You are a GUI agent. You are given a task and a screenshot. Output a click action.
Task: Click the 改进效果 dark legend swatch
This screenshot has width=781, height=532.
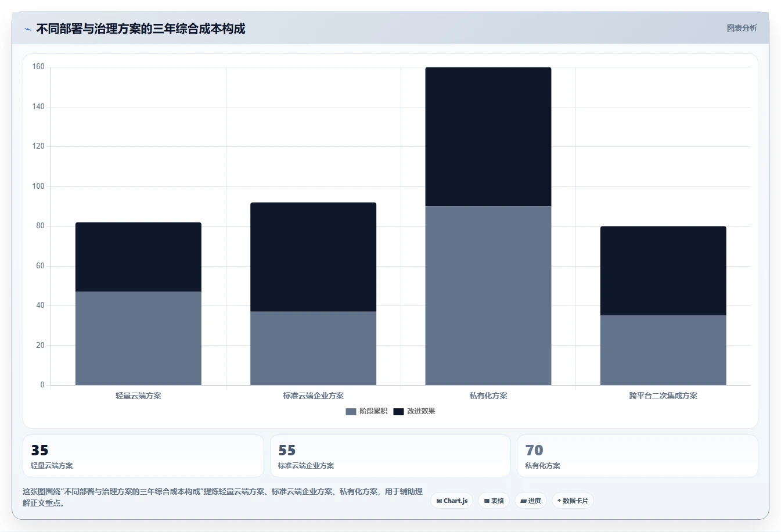(398, 411)
